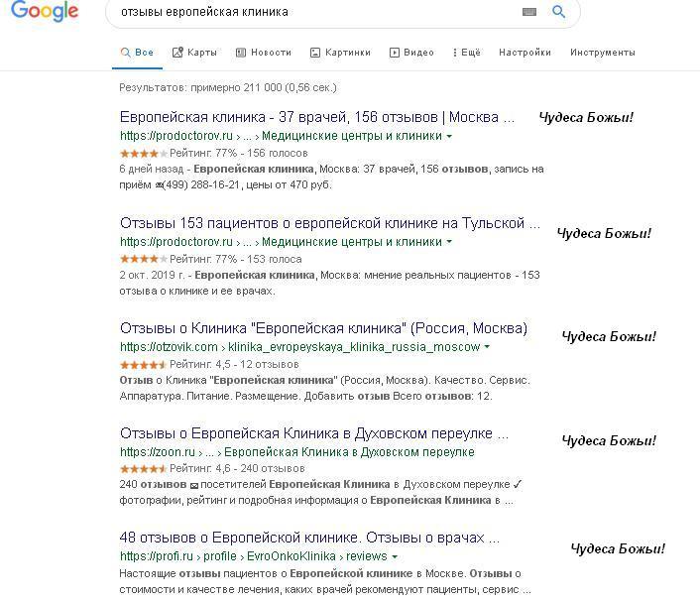Open the Видео results tab
Viewport: 700px width, 602px height.
411,53
